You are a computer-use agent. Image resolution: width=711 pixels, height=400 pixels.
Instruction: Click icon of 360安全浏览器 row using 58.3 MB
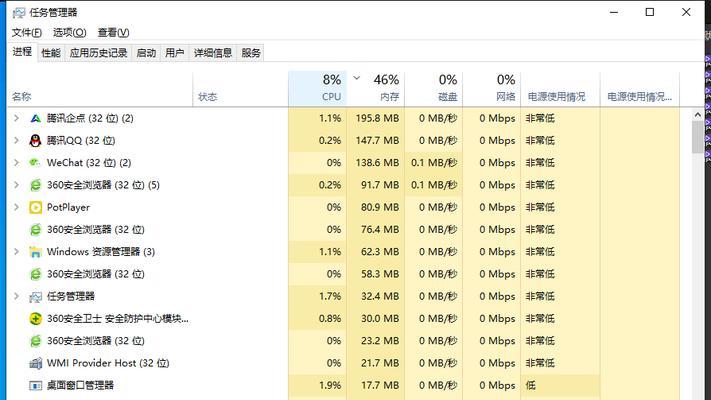pos(35,274)
